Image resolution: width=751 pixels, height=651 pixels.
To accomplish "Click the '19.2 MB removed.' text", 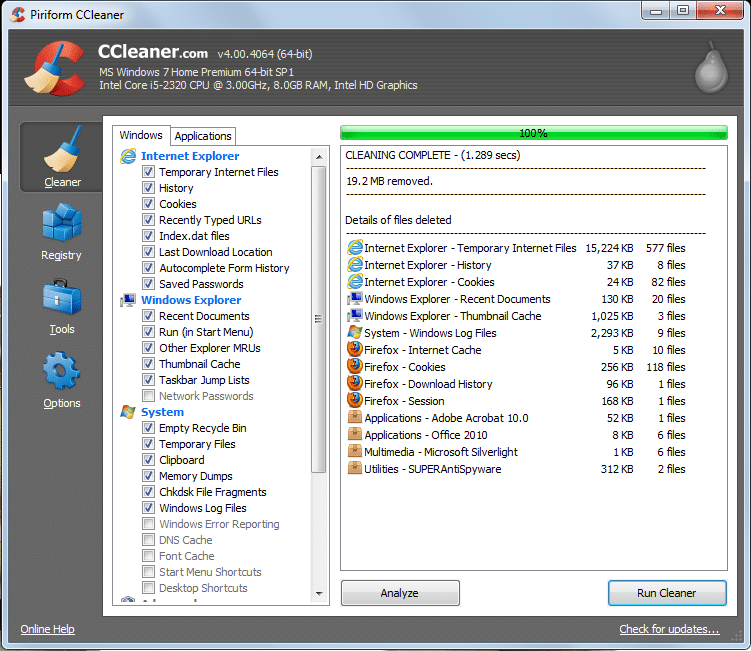I will (389, 181).
